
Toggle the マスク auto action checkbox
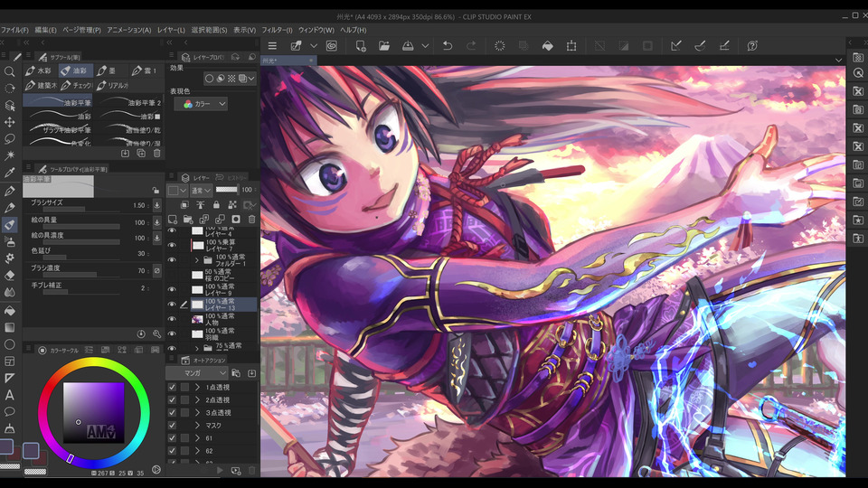point(172,425)
